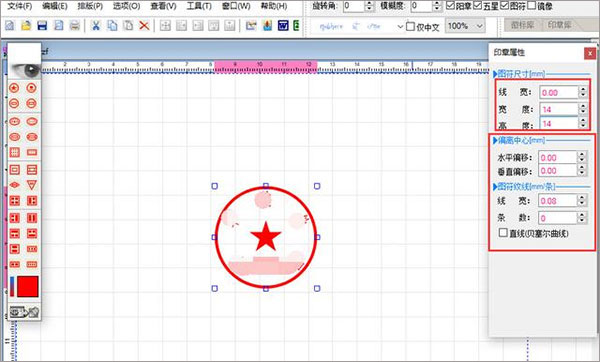The width and height of the screenshot is (600, 362).
Task: Collapse the 图符尺寸 section triangle
Action: click(495, 73)
